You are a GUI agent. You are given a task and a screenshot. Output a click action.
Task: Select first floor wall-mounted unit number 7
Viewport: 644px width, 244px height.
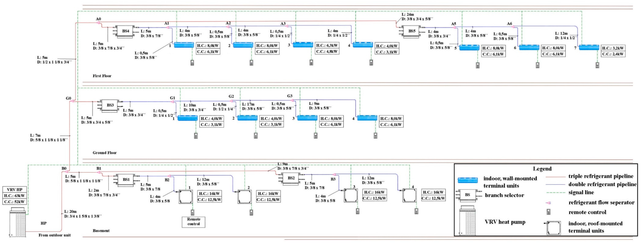tap(589, 47)
